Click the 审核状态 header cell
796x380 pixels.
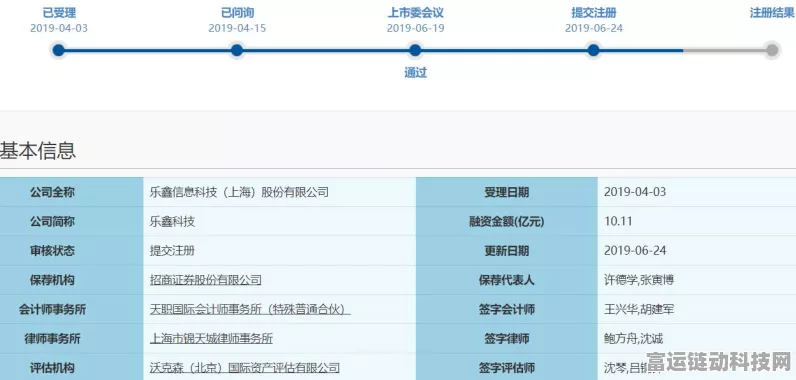pyautogui.click(x=72, y=251)
